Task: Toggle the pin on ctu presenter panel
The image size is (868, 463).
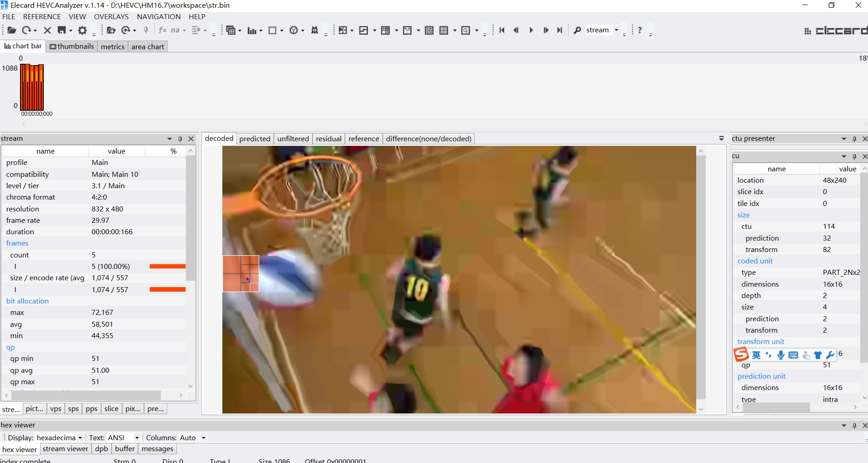Action: [854, 139]
